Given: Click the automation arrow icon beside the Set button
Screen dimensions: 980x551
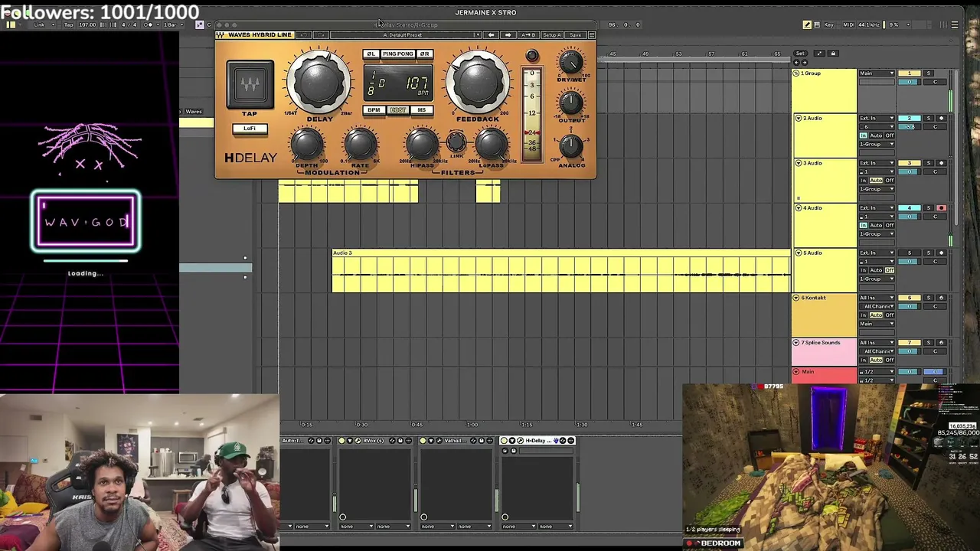Looking at the screenshot, I should (818, 54).
